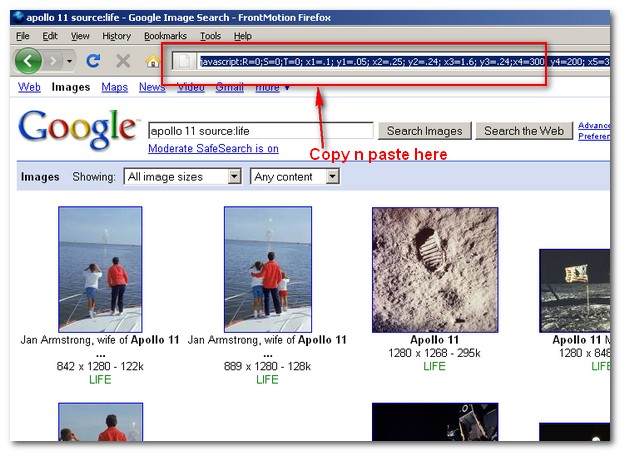Open the Video link
The image size is (621, 452).
click(190, 87)
